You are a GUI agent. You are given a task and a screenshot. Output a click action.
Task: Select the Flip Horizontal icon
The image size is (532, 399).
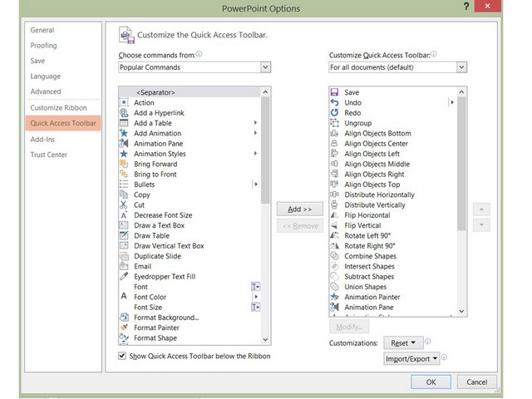click(334, 215)
